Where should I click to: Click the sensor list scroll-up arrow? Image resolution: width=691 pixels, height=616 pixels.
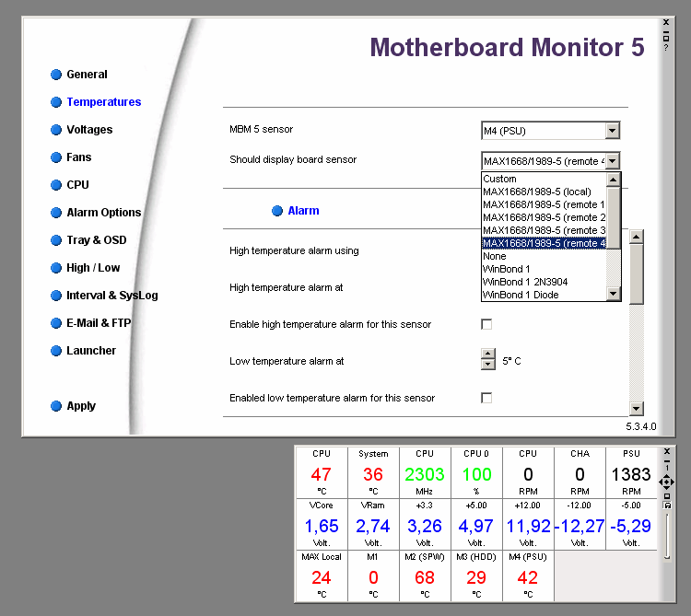pos(613,180)
